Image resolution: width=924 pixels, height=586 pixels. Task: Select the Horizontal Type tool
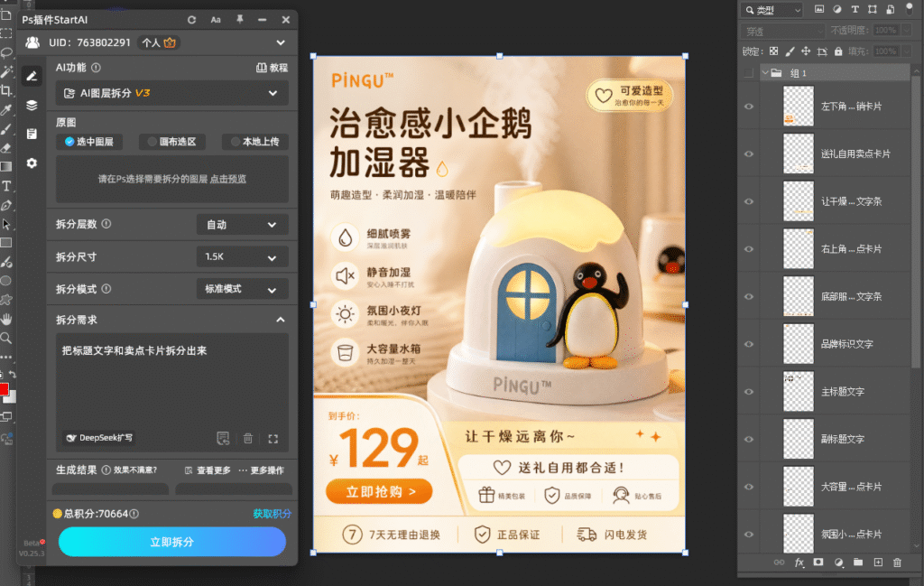6,186
